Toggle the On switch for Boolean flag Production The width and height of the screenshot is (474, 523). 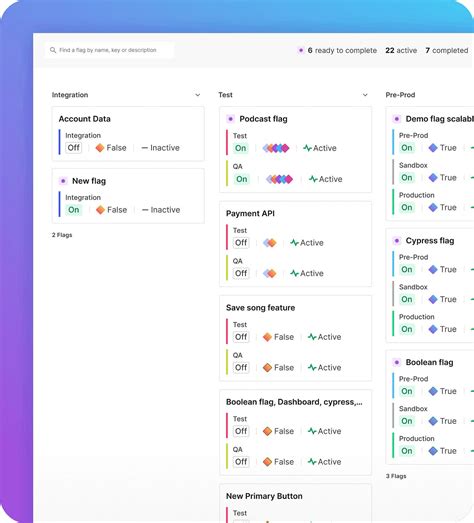(x=407, y=451)
